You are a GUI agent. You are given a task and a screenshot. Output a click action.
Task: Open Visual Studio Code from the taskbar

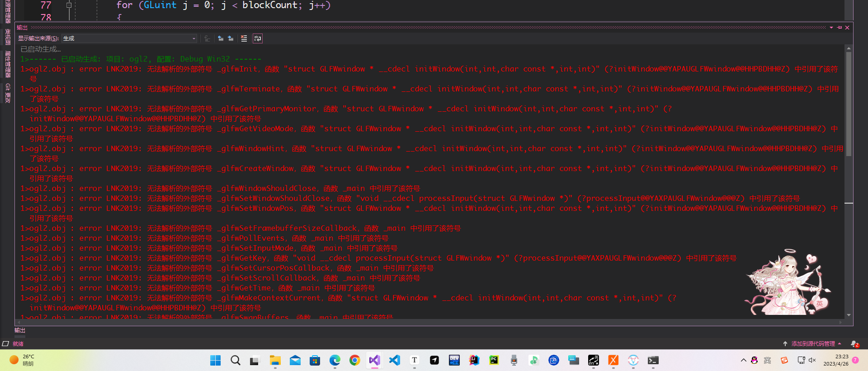(395, 360)
